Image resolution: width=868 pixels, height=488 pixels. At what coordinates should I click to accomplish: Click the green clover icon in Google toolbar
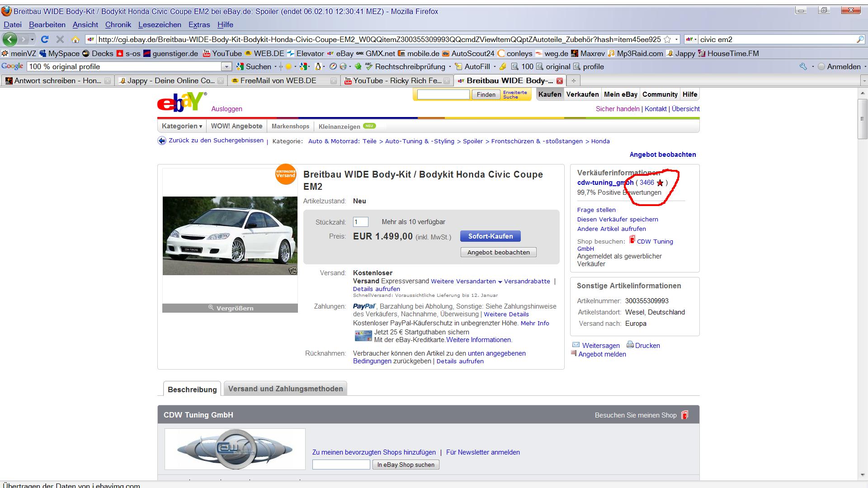tap(358, 66)
